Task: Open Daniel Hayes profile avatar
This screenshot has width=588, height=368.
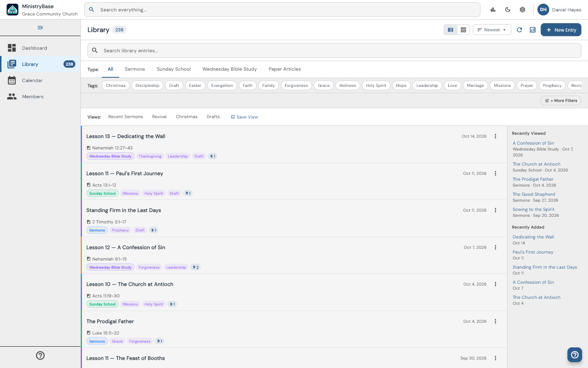Action: [543, 10]
